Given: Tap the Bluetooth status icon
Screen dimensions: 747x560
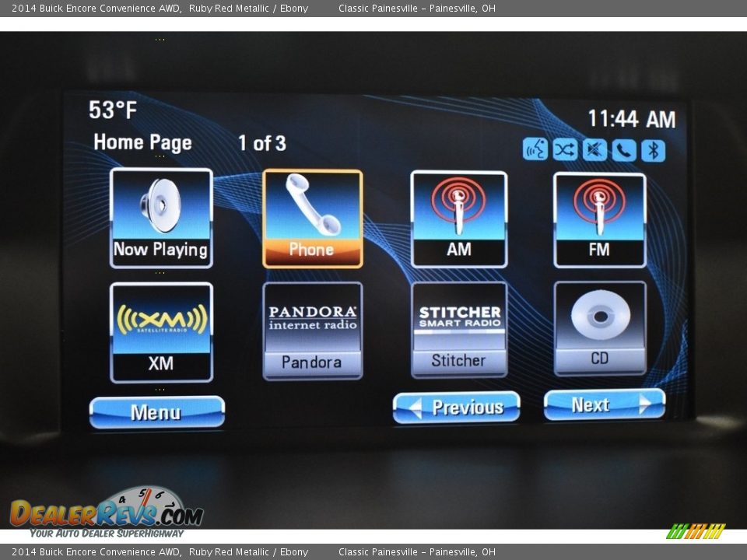Looking at the screenshot, I should (x=653, y=151).
